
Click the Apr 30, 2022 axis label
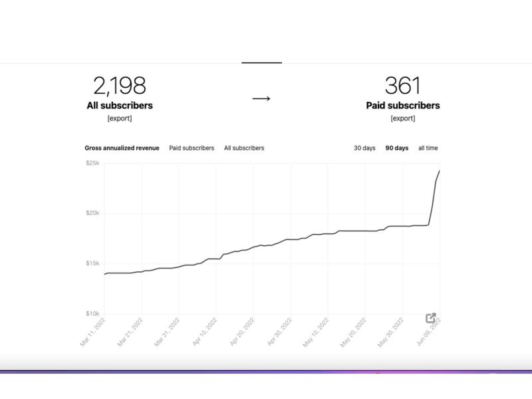click(x=279, y=332)
